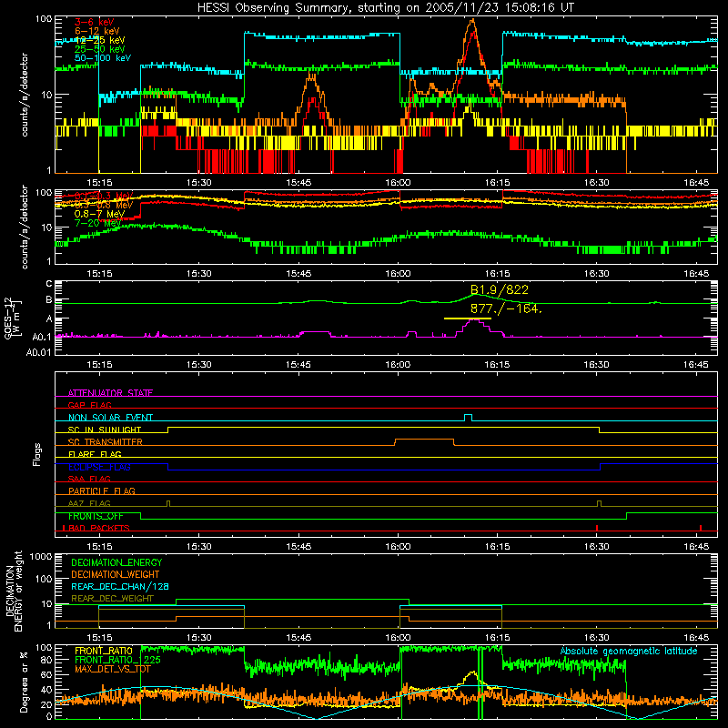The image size is (728, 728).
Task: Click the 1000 tick label on decimation axis
Action: coord(41,556)
